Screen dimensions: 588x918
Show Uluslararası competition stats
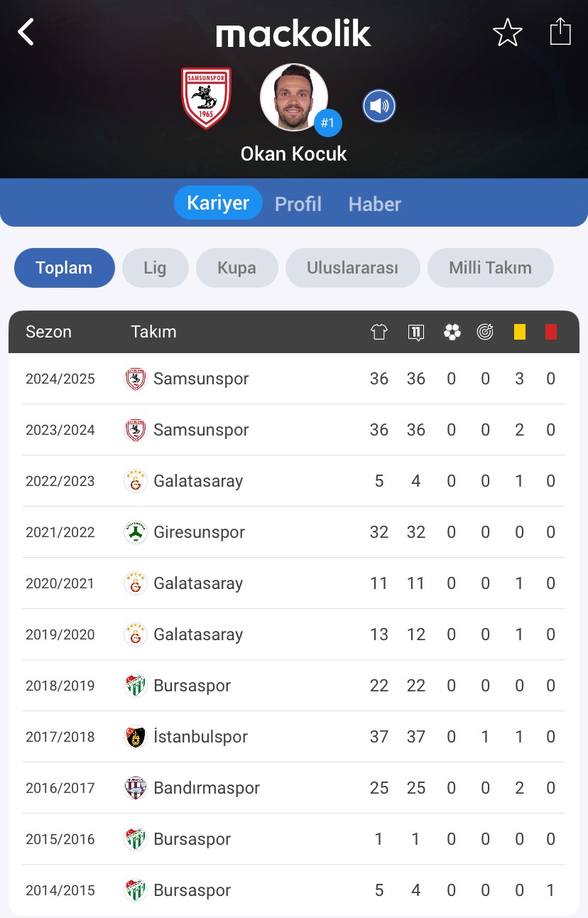[x=352, y=268]
